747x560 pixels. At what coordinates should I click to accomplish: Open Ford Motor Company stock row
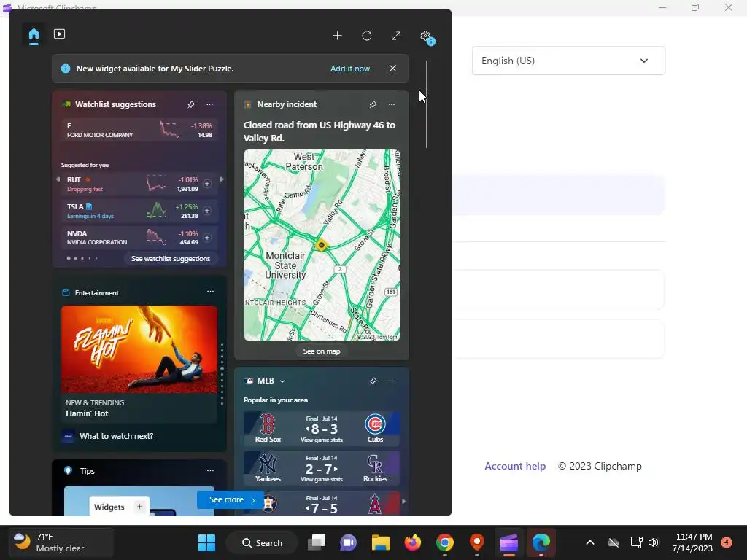point(139,130)
